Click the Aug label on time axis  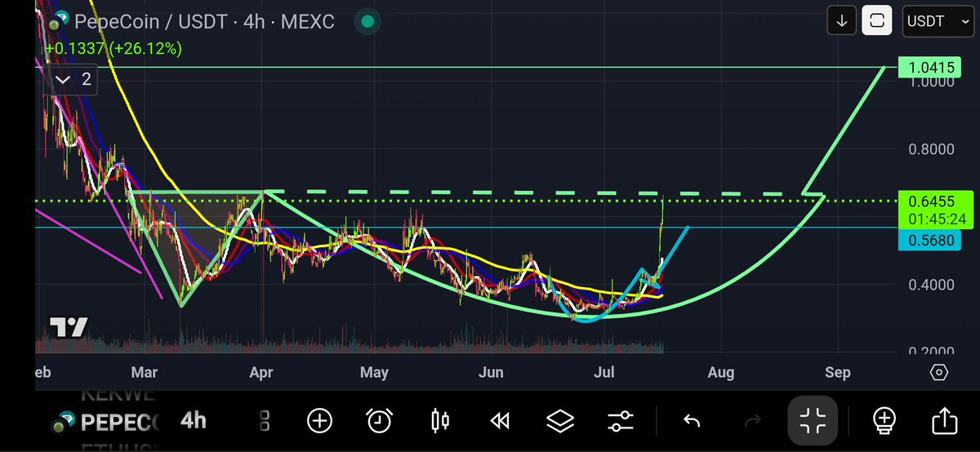pyautogui.click(x=720, y=372)
